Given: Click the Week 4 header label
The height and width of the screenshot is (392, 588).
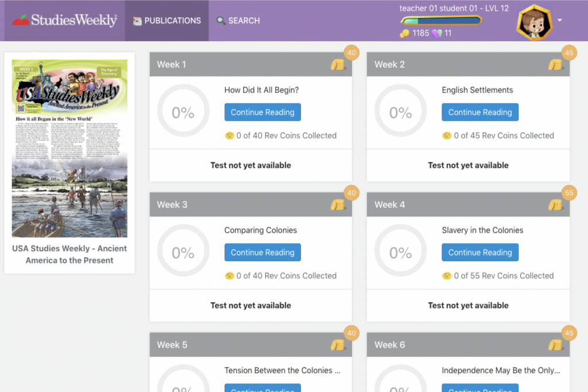Looking at the screenshot, I should tap(390, 205).
